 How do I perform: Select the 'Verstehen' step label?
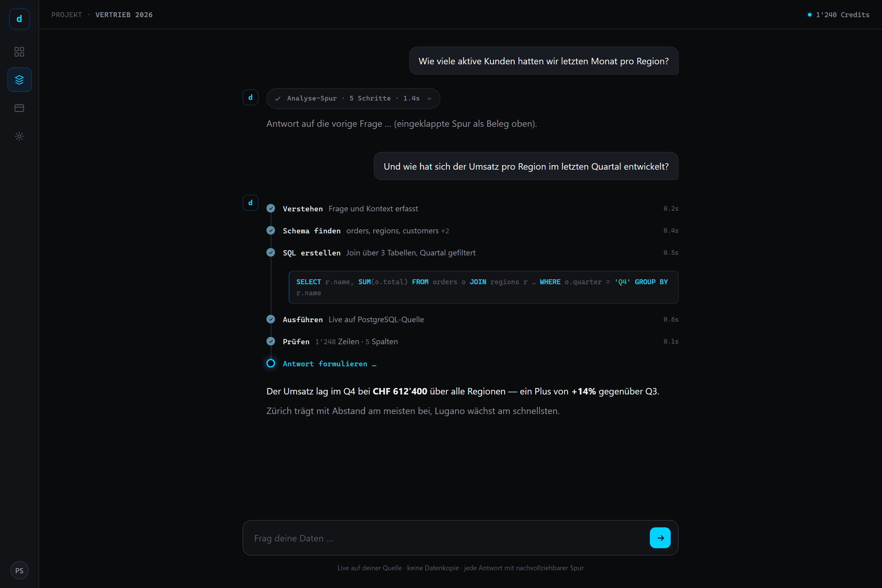[x=303, y=209]
